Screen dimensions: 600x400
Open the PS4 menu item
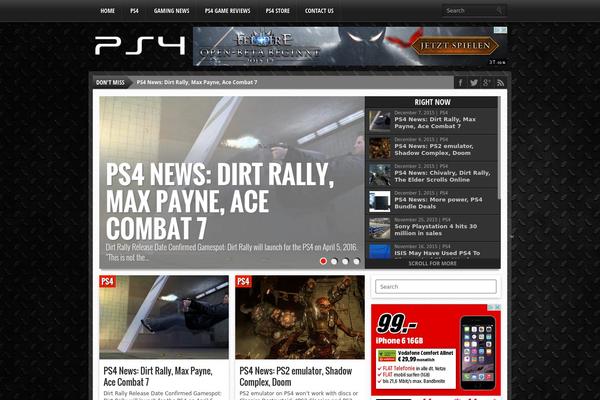coord(134,11)
